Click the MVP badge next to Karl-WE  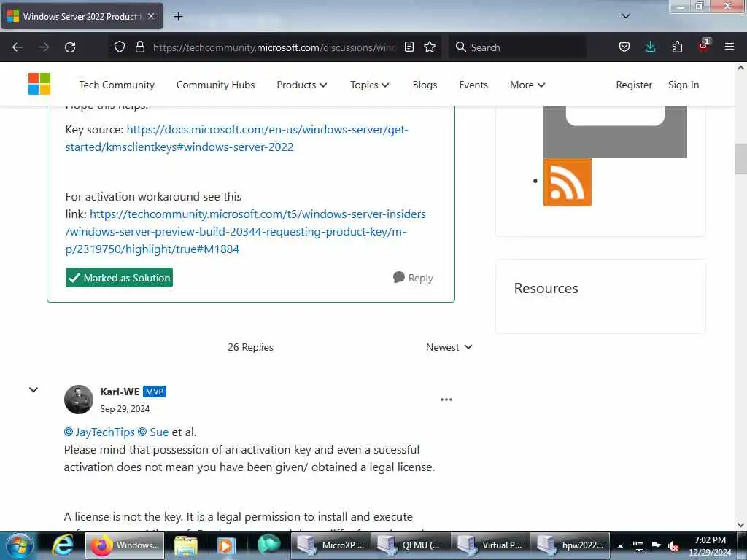155,392
